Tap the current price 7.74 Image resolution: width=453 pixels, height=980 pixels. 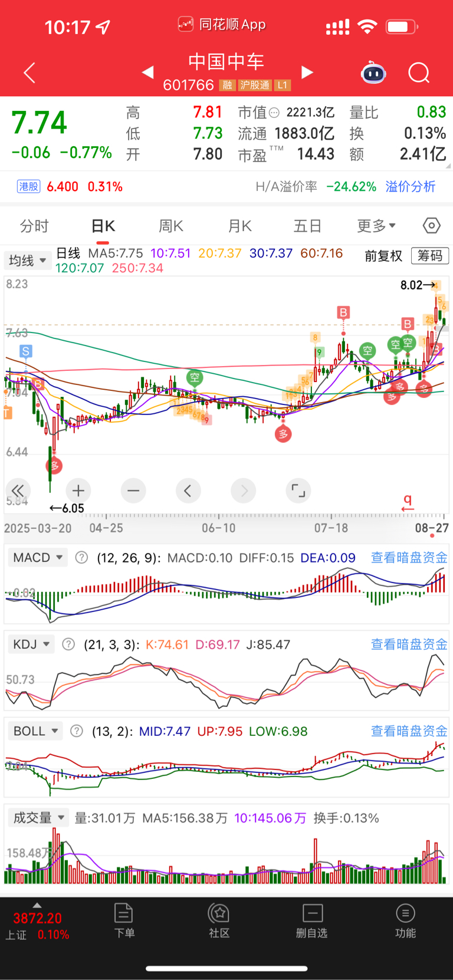40,123
